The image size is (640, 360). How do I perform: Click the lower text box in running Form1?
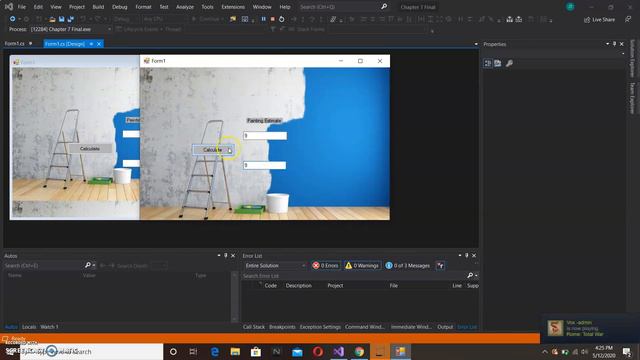tap(264, 165)
